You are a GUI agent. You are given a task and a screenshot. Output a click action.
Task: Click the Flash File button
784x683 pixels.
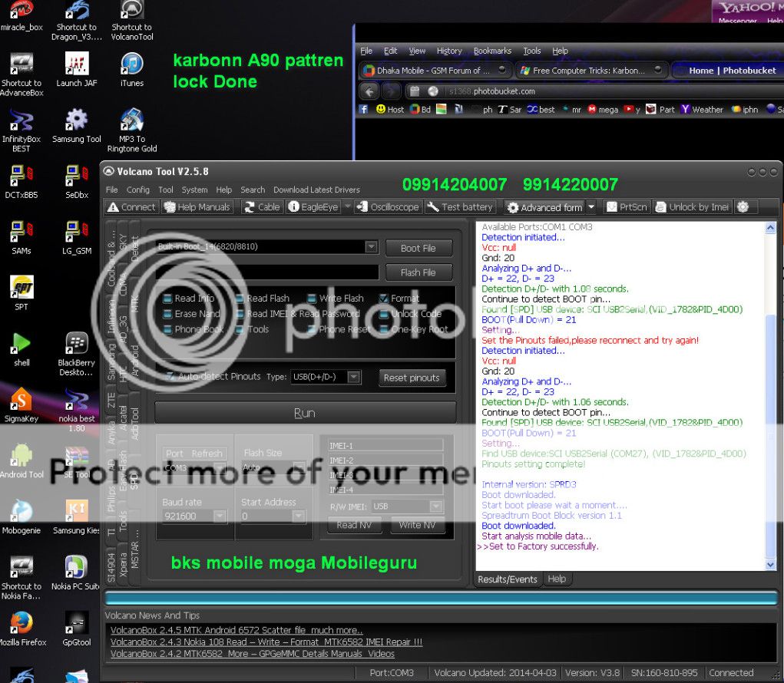pos(418,272)
